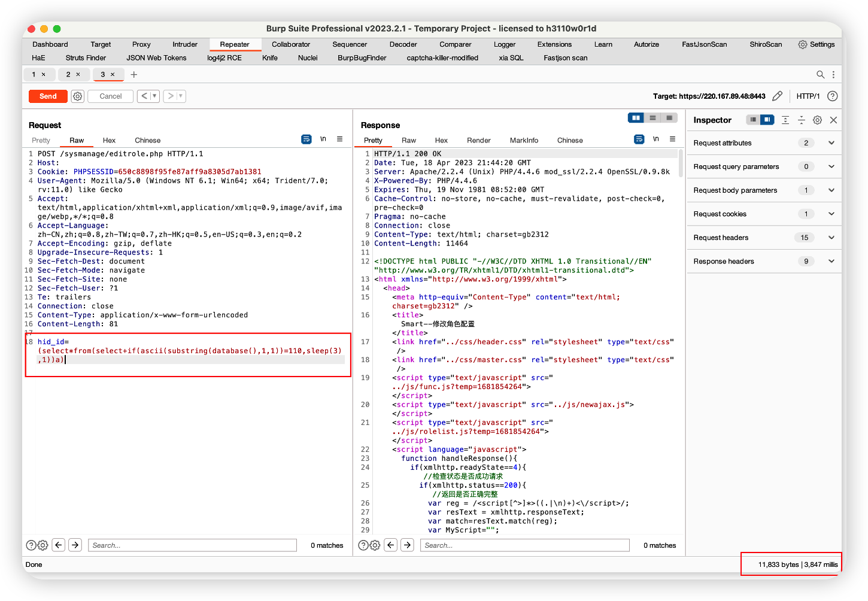Click the request search input field
Viewport: 868px width, 601px height.
193,545
